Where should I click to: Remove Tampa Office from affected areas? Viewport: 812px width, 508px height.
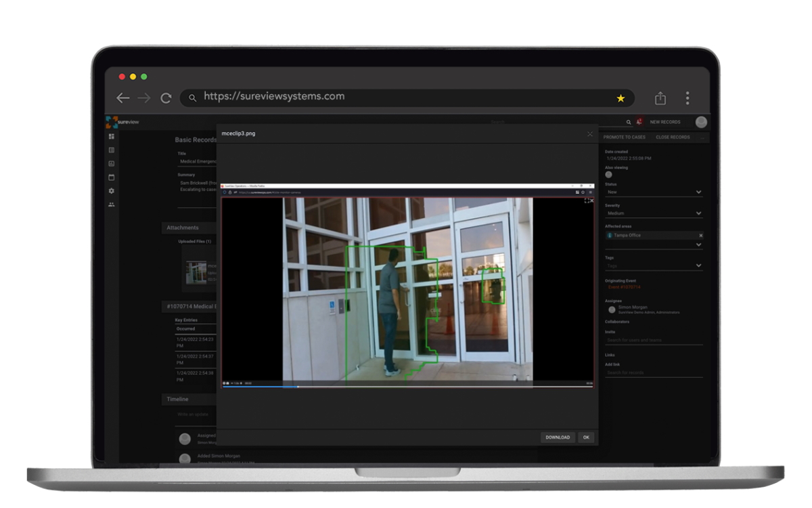pyautogui.click(x=700, y=236)
